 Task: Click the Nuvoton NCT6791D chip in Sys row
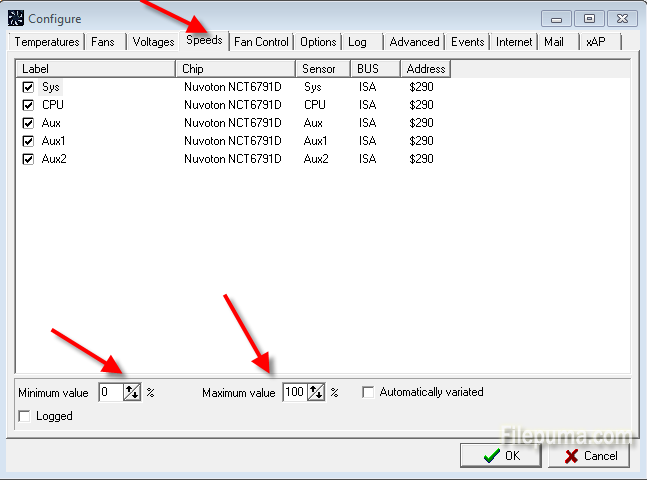pos(233,87)
